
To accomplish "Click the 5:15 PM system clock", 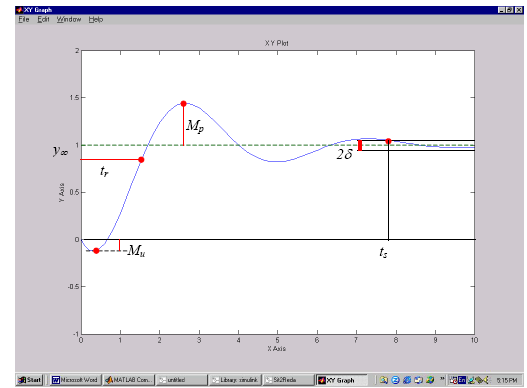I will click(x=507, y=380).
